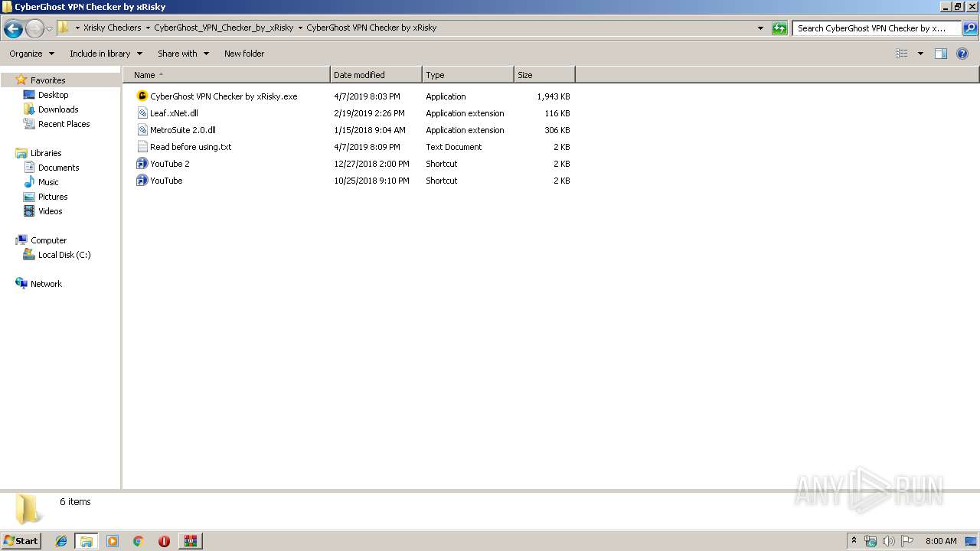
Task: Click the date 2/19/2019 2:26 PM
Action: (369, 113)
